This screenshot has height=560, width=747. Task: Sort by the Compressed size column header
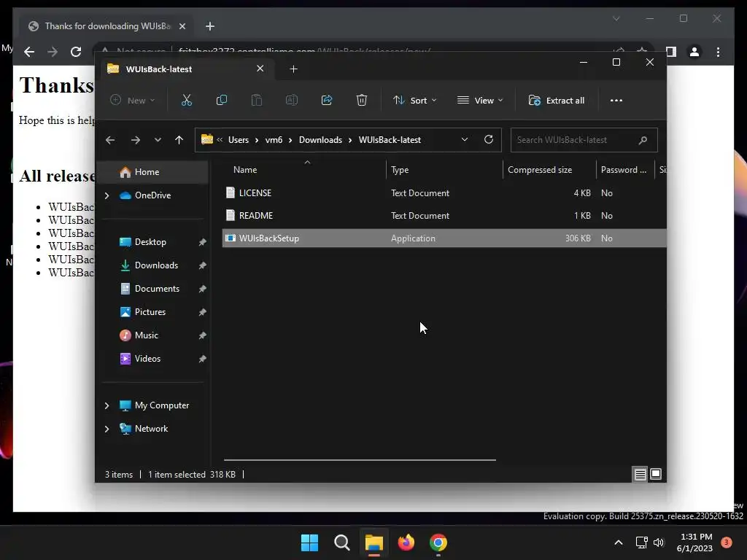coord(549,169)
